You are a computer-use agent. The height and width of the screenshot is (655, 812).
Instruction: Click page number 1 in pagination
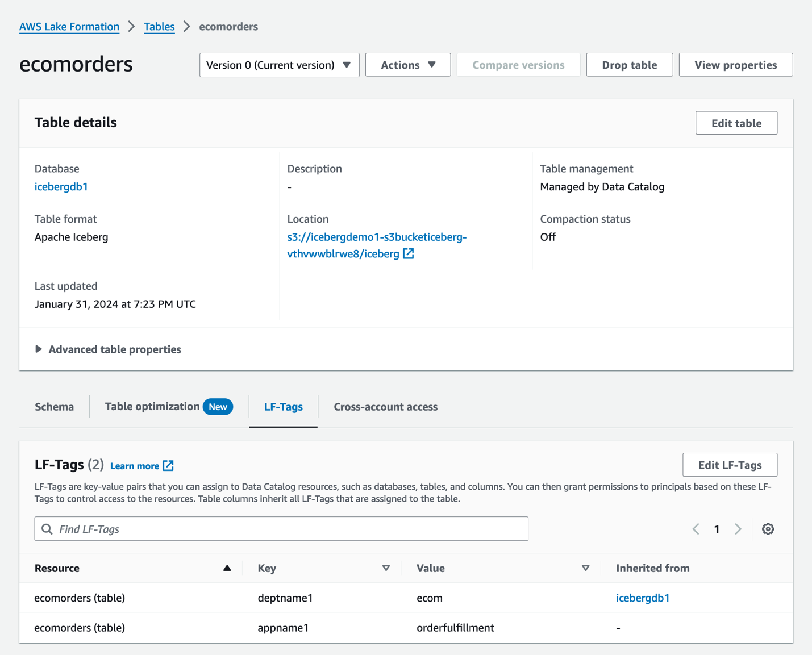[717, 529]
